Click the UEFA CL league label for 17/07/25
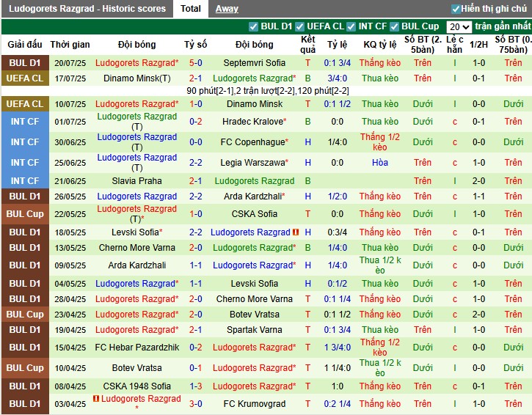This screenshot has width=532, height=415. point(25,78)
